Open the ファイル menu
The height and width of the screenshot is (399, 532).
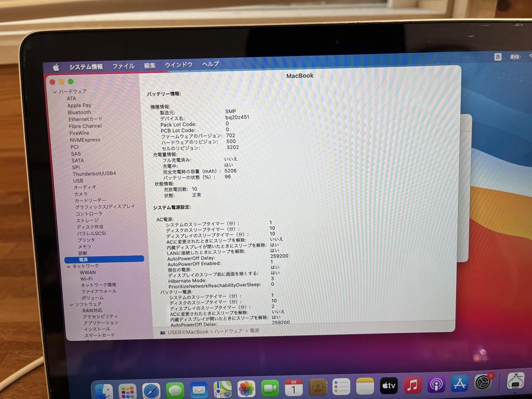tap(124, 66)
